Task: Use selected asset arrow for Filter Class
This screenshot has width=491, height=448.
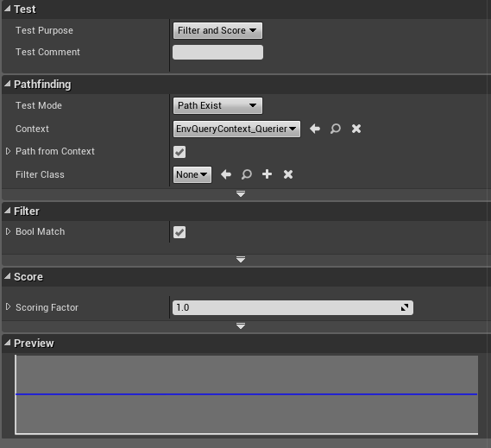Action: (226, 174)
